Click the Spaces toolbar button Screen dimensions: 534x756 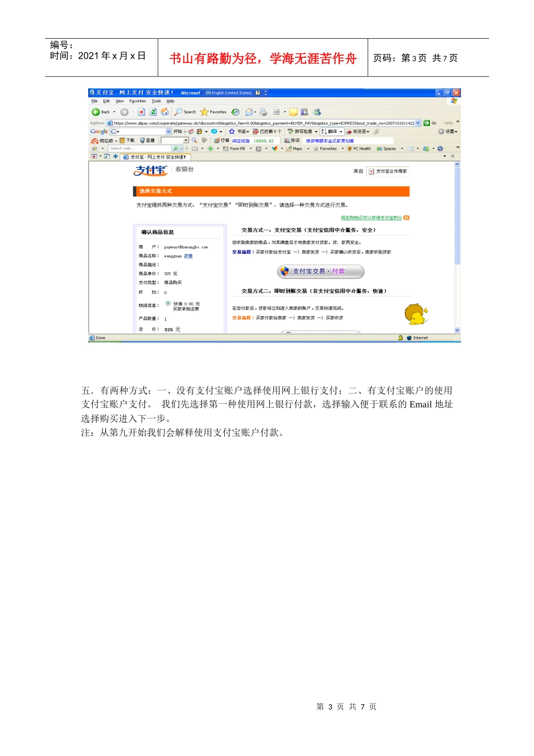coord(387,149)
